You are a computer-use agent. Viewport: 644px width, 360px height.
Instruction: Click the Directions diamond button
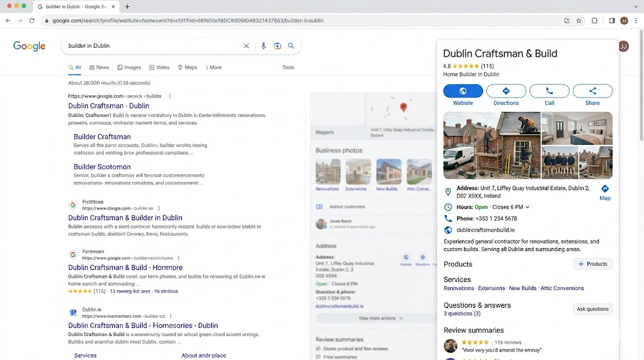coord(506,91)
